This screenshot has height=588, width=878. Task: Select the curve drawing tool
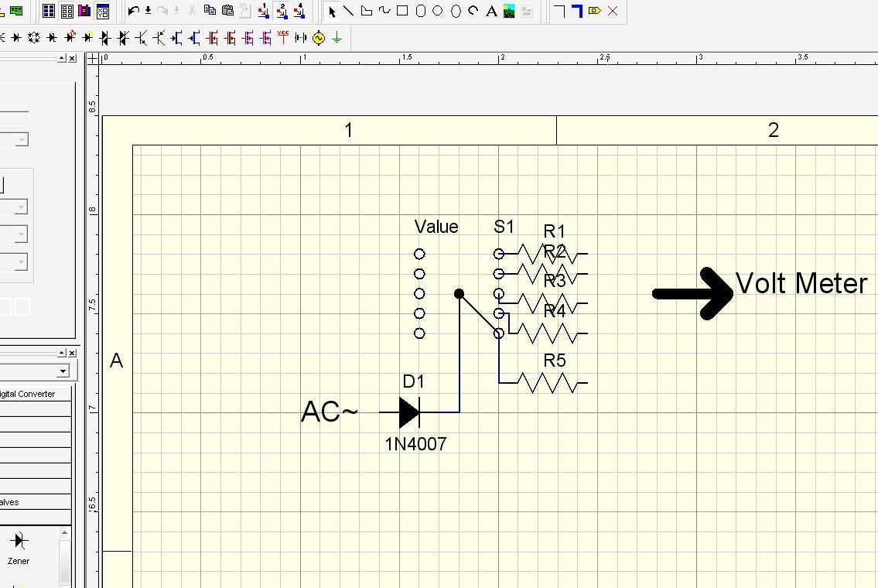[384, 11]
